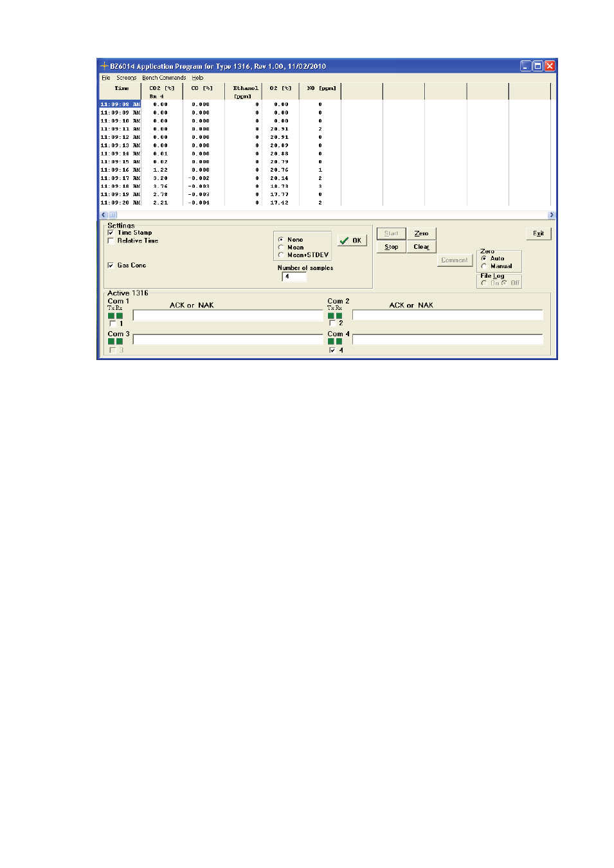Click the OK button with green checkmark
The height and width of the screenshot is (868, 614).
pyautogui.click(x=352, y=240)
